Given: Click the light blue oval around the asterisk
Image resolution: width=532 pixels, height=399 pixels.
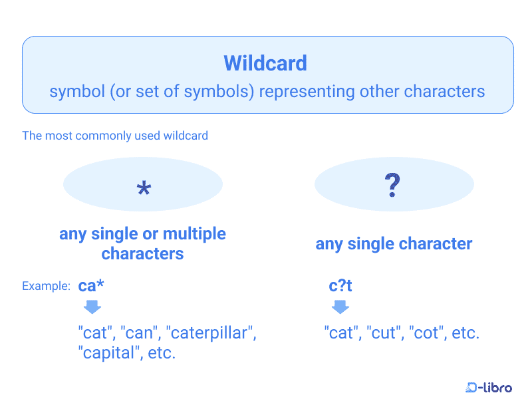Looking at the screenshot, I should click(x=143, y=184).
